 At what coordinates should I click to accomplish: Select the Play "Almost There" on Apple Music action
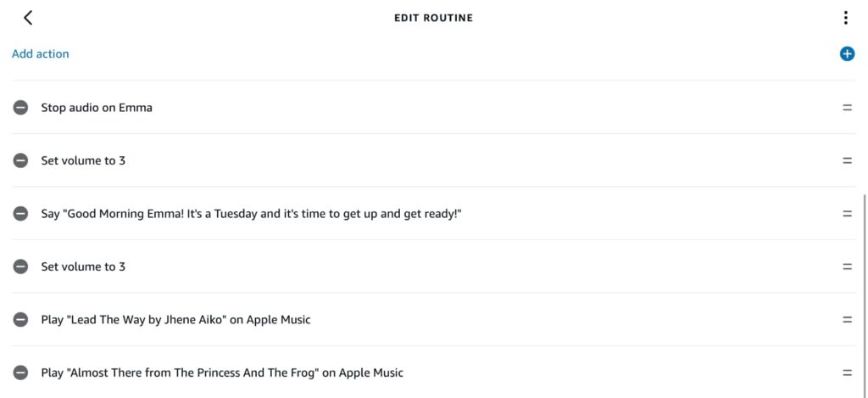click(222, 373)
